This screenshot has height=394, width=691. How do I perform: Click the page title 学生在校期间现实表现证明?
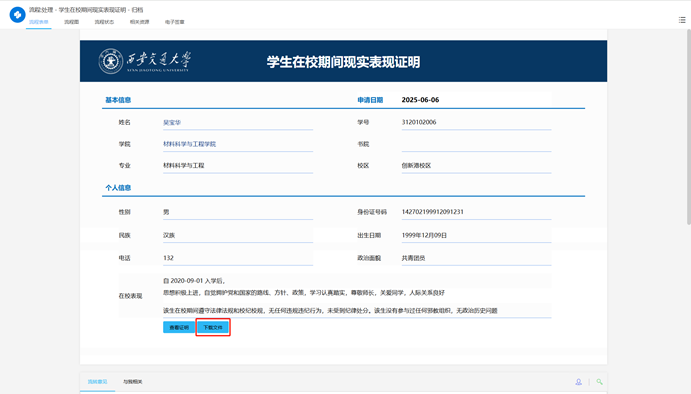(343, 62)
